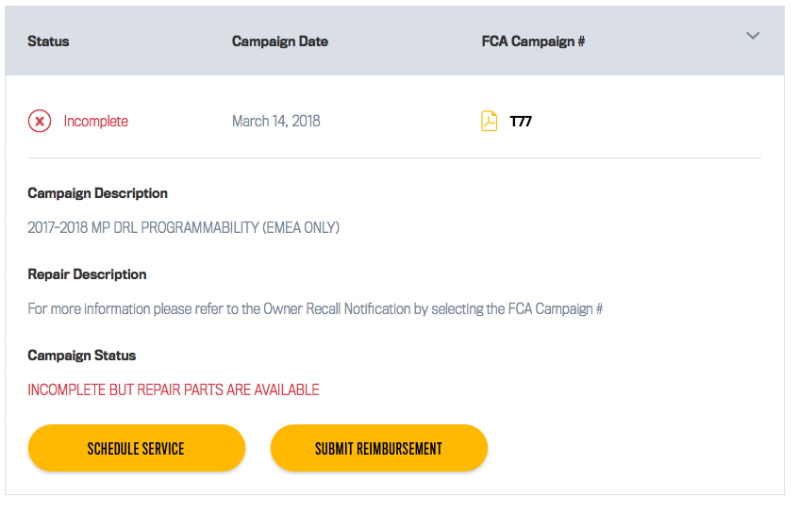Select the Campaign Date column header

[280, 42]
